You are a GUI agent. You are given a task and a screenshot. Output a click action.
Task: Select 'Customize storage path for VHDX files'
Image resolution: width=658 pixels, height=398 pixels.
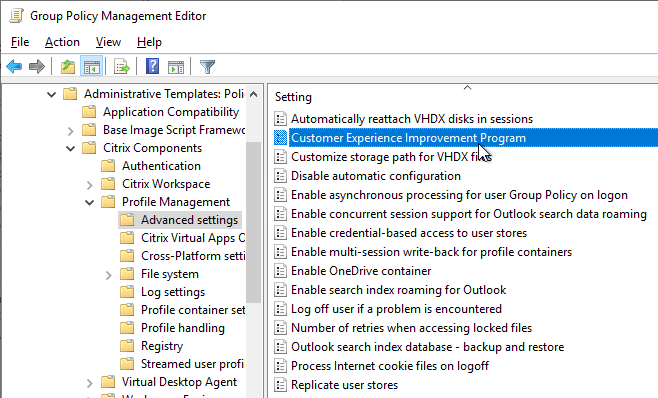point(391,157)
